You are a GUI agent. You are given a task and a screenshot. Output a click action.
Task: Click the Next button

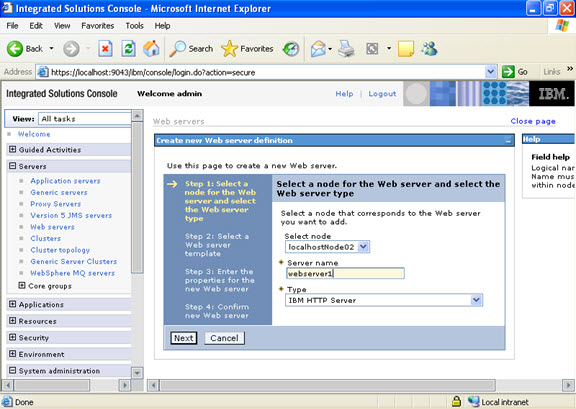tap(184, 338)
